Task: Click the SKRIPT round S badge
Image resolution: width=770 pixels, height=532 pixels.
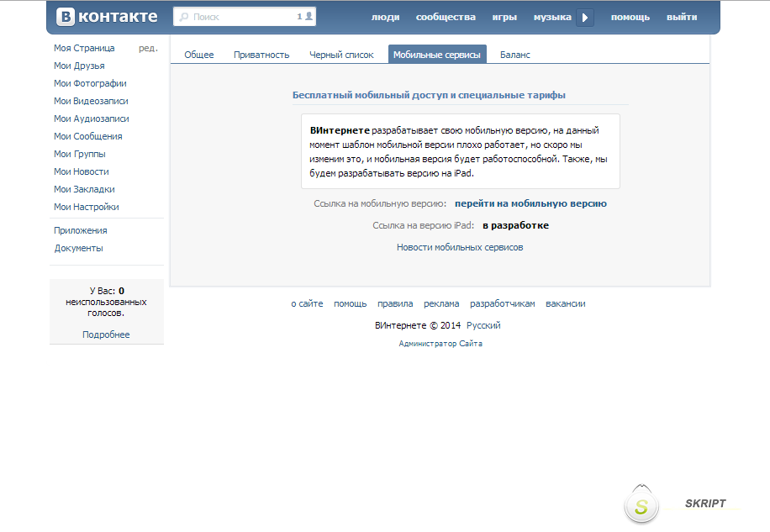Action: tap(641, 505)
